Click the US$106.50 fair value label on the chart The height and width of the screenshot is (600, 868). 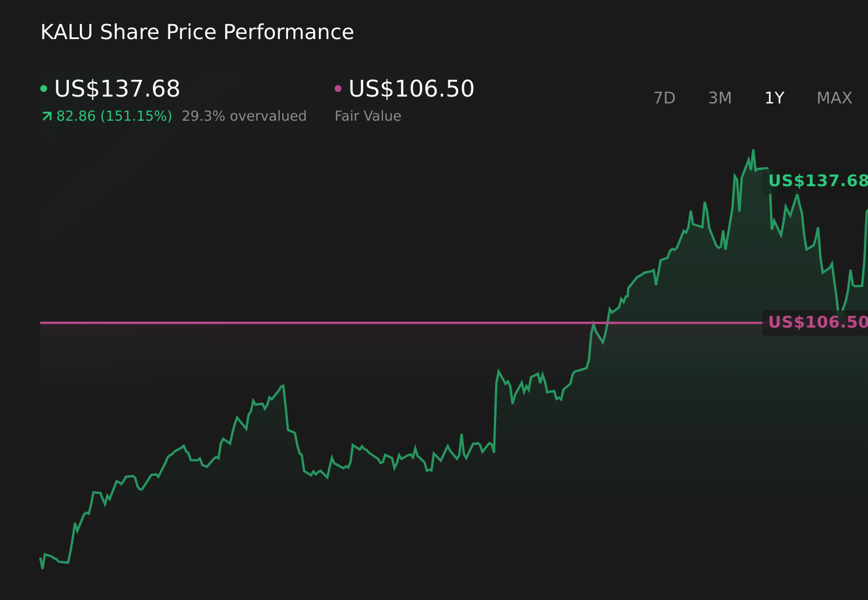[x=816, y=322]
